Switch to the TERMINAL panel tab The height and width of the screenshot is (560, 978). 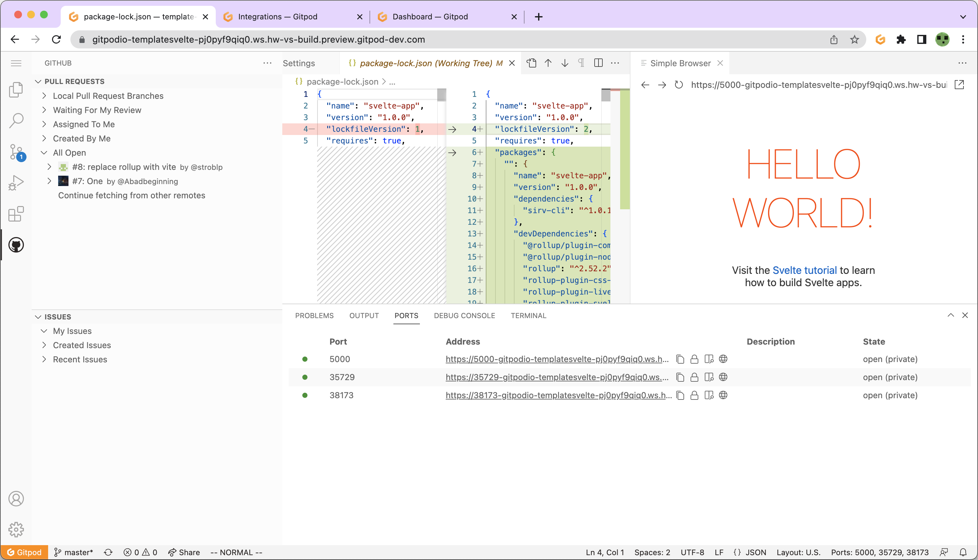click(x=528, y=316)
